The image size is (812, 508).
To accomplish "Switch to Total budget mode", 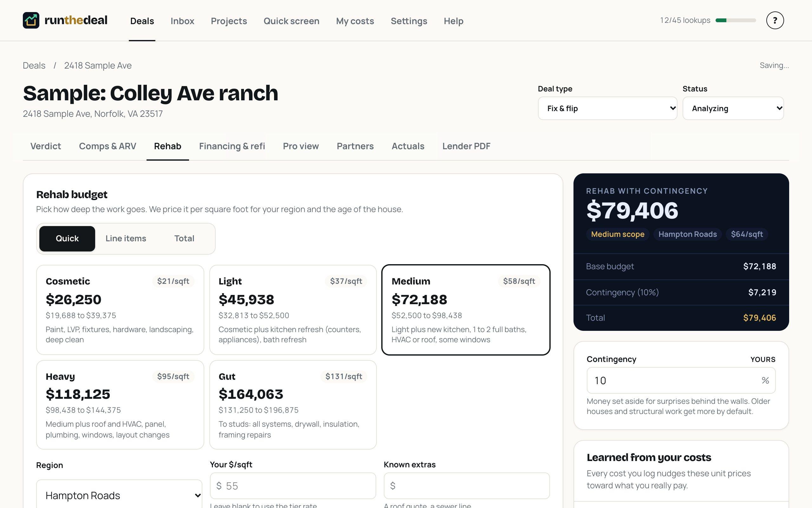I will 184,238.
